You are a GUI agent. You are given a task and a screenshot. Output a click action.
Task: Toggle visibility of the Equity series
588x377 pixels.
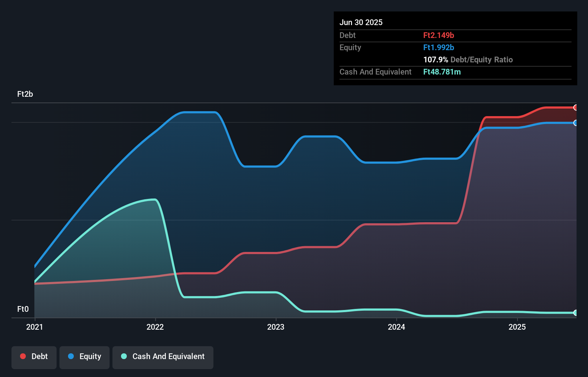(x=84, y=356)
